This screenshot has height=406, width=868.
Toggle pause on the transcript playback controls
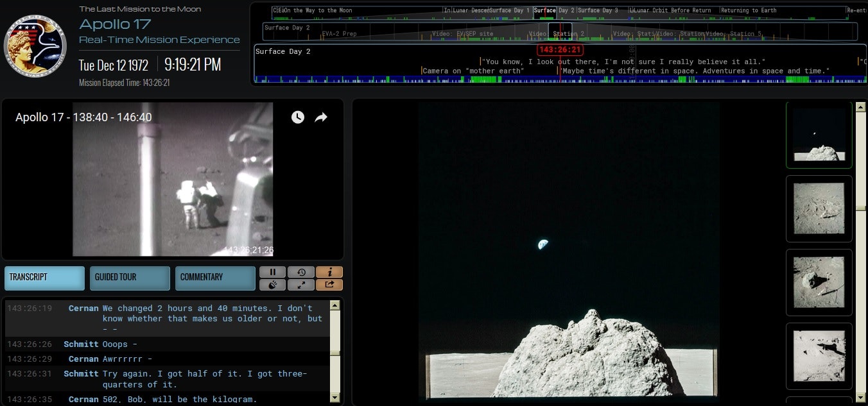(x=273, y=272)
